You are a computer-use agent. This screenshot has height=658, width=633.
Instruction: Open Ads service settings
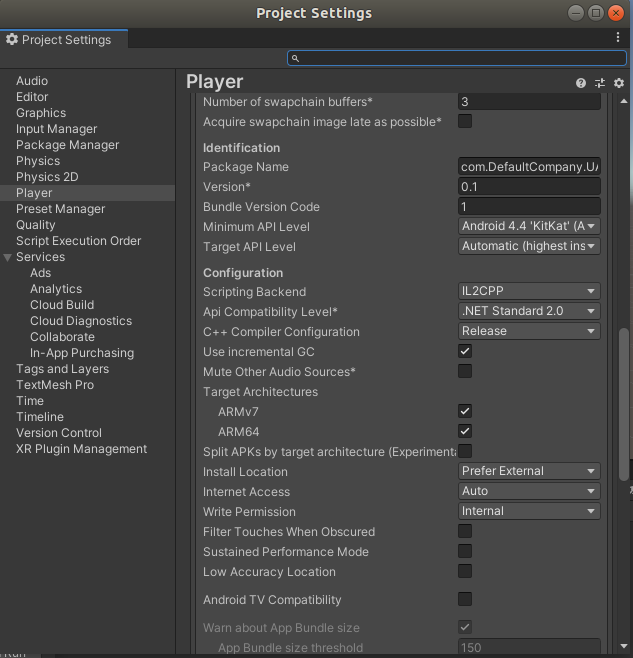[x=41, y=273]
